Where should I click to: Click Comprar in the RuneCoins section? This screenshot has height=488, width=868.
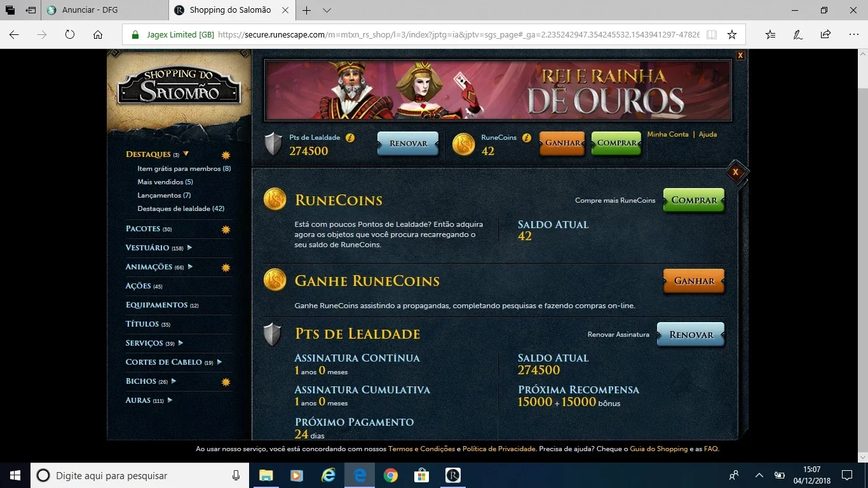(694, 200)
